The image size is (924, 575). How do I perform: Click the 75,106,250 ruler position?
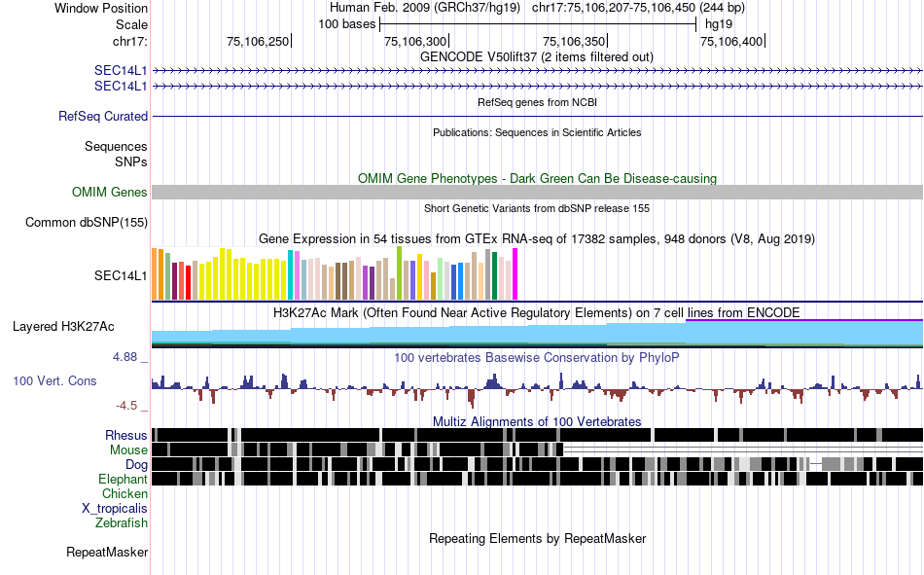[258, 41]
